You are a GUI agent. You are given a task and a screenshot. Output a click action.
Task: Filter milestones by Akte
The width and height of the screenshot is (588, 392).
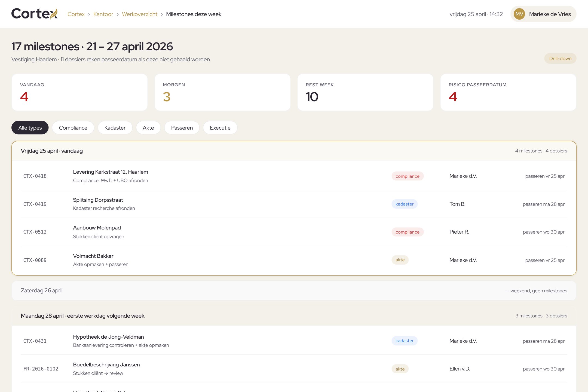(x=148, y=128)
